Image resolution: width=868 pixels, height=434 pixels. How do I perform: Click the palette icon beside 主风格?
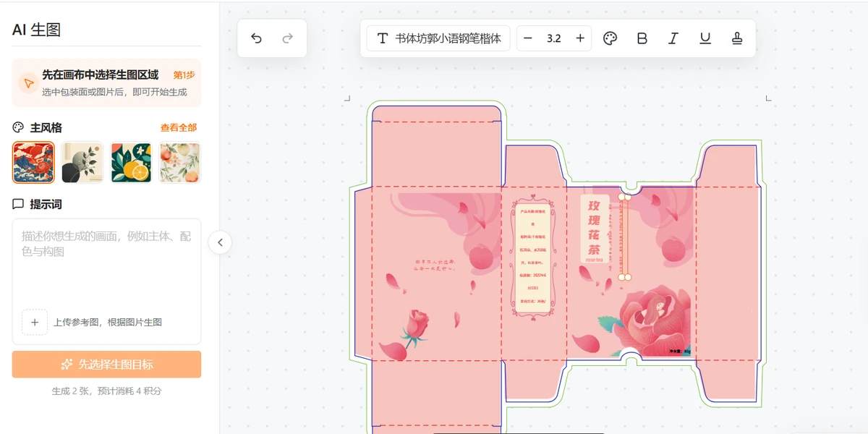click(x=18, y=127)
